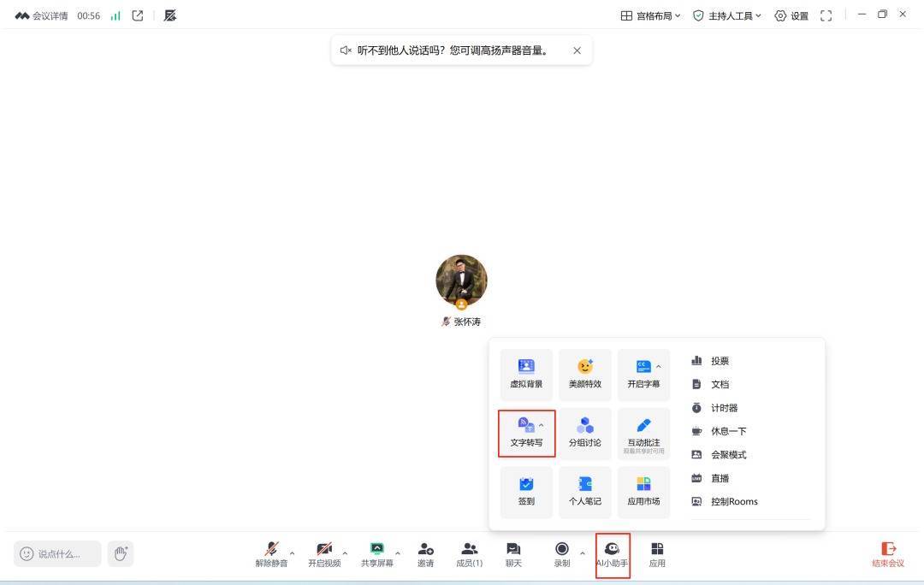Open 个人笔记 personal notes
The height and width of the screenshot is (585, 924).
(x=585, y=492)
